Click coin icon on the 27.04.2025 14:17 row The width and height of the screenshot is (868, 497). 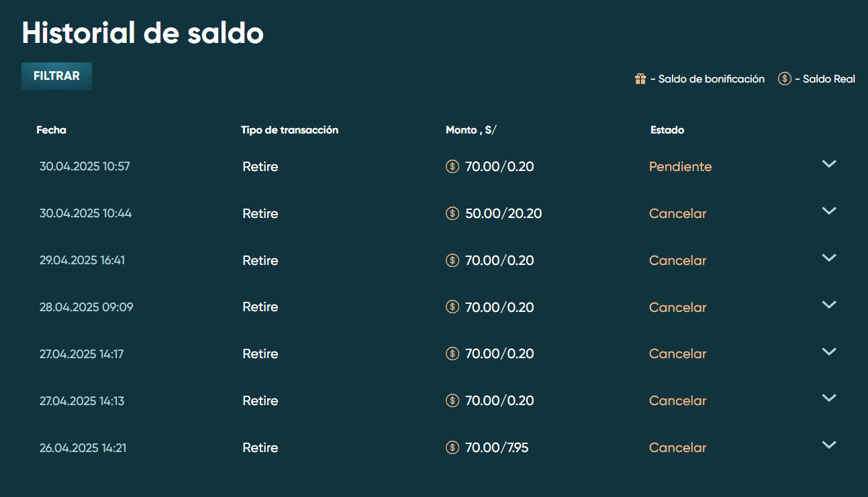click(x=452, y=353)
